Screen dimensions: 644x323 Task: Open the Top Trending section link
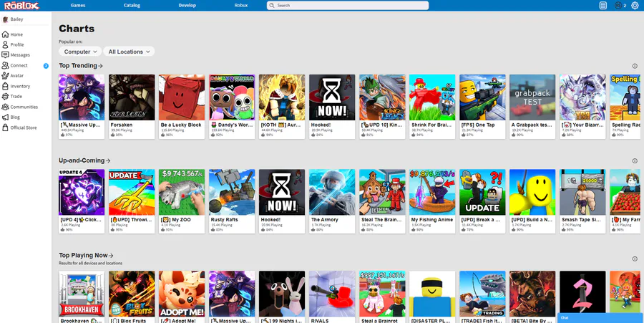point(80,66)
